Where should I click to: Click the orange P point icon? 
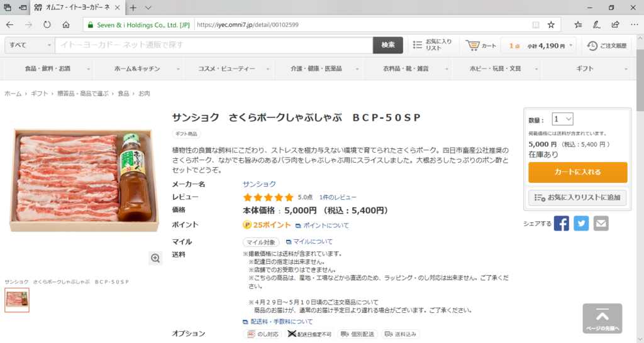click(x=247, y=225)
